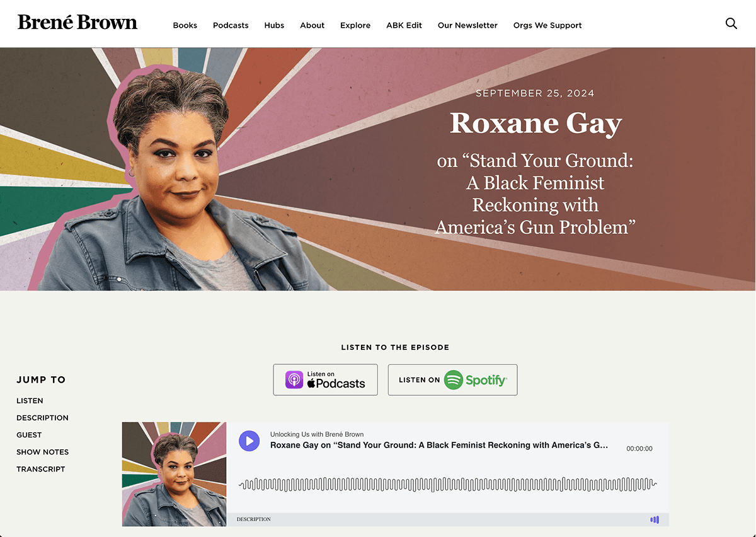Play the Roxane Gay episode
This screenshot has width=756, height=537.
coord(249,441)
